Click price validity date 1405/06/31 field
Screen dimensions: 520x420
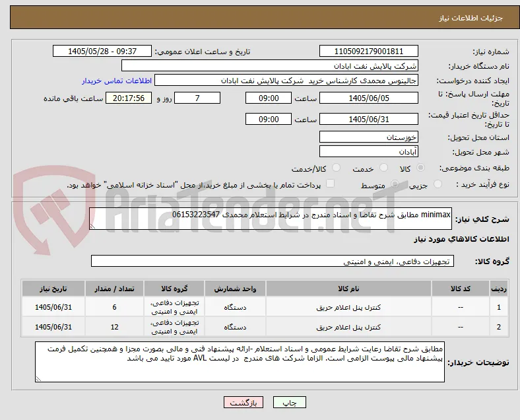[368, 119]
